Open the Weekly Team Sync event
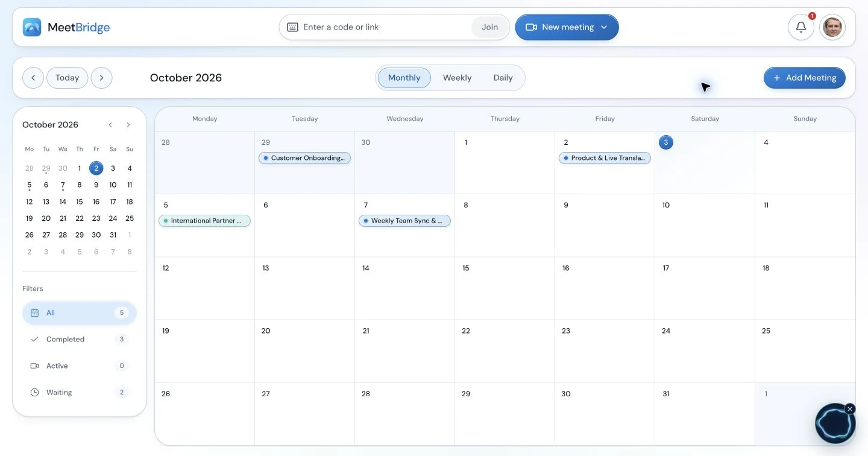The image size is (868, 456). 404,221
